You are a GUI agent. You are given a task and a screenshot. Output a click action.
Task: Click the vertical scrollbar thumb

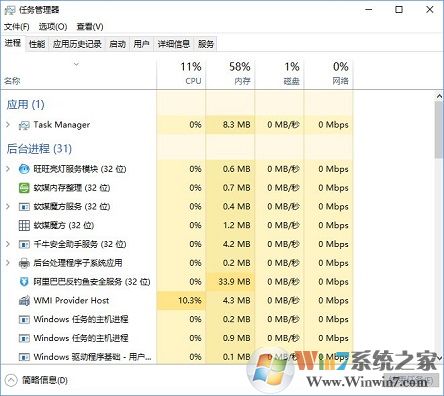tap(439, 129)
